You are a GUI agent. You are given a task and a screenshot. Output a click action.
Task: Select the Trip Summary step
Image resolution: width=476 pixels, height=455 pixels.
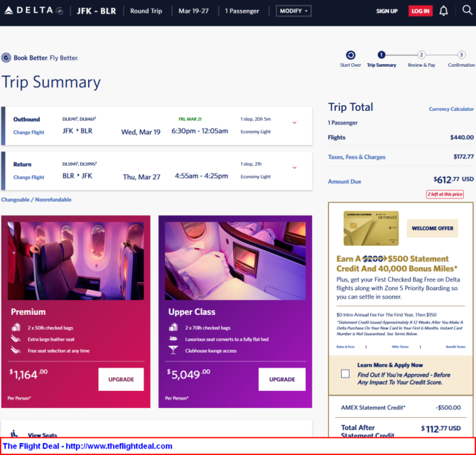pos(382,55)
